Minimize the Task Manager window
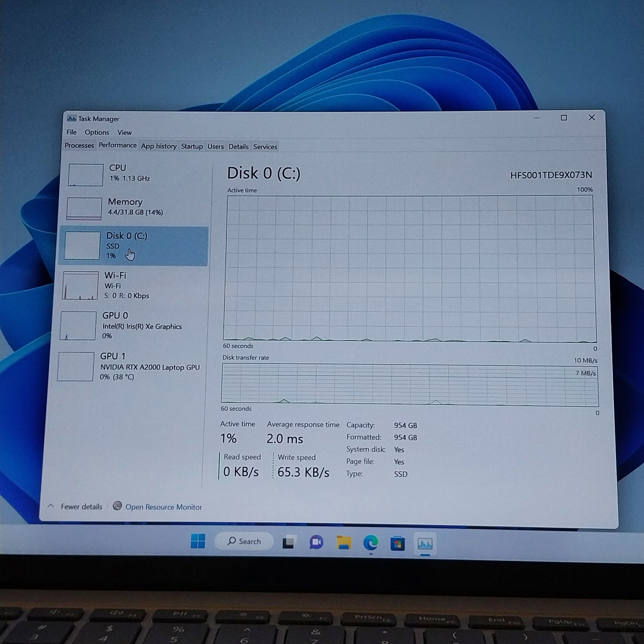The height and width of the screenshot is (644, 644). (537, 118)
